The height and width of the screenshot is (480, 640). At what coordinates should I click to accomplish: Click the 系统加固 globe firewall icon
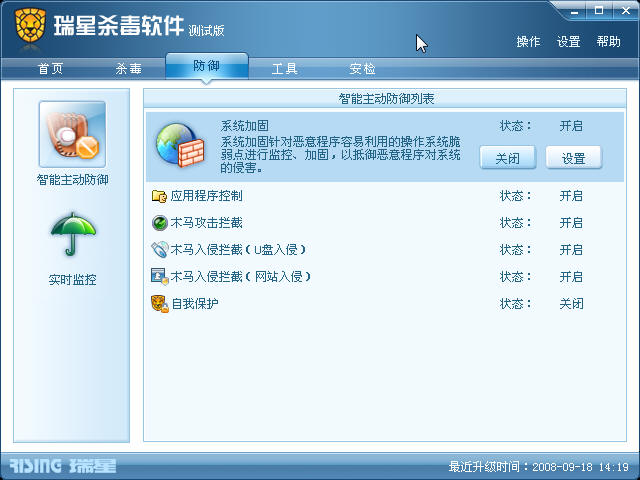pyautogui.click(x=180, y=145)
